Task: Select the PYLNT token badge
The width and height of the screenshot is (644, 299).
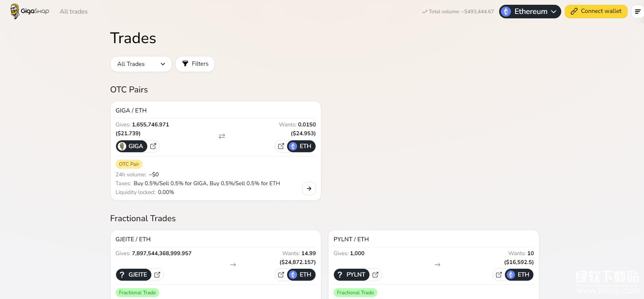Action: click(x=352, y=275)
